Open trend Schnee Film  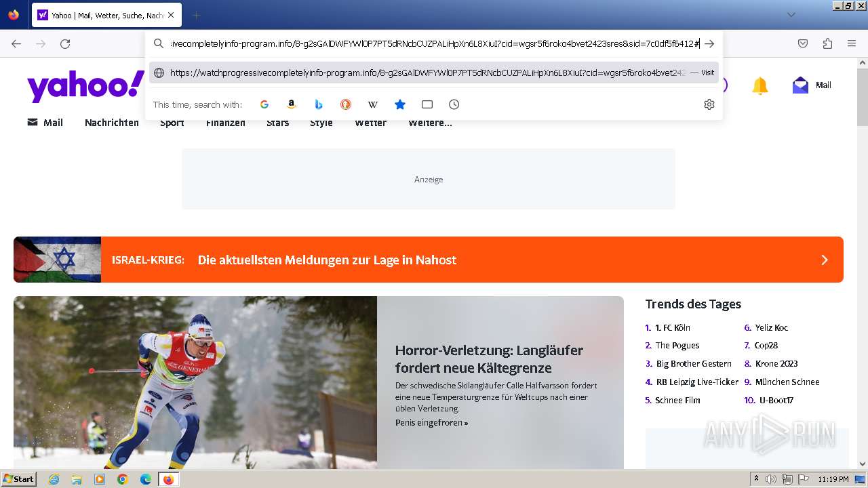point(677,401)
